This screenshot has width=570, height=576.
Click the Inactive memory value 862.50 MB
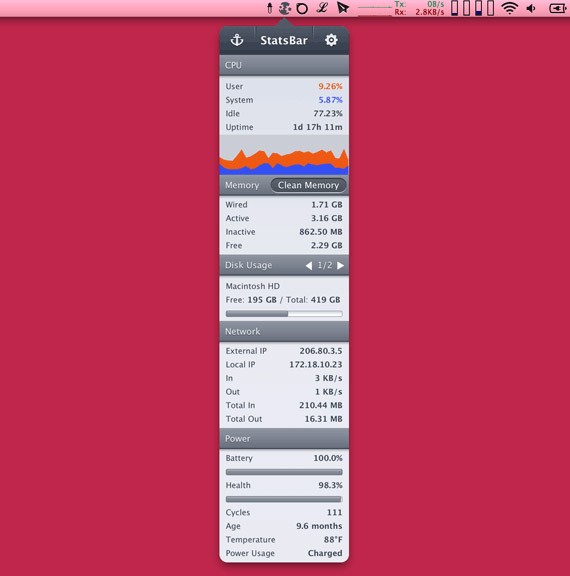(321, 232)
